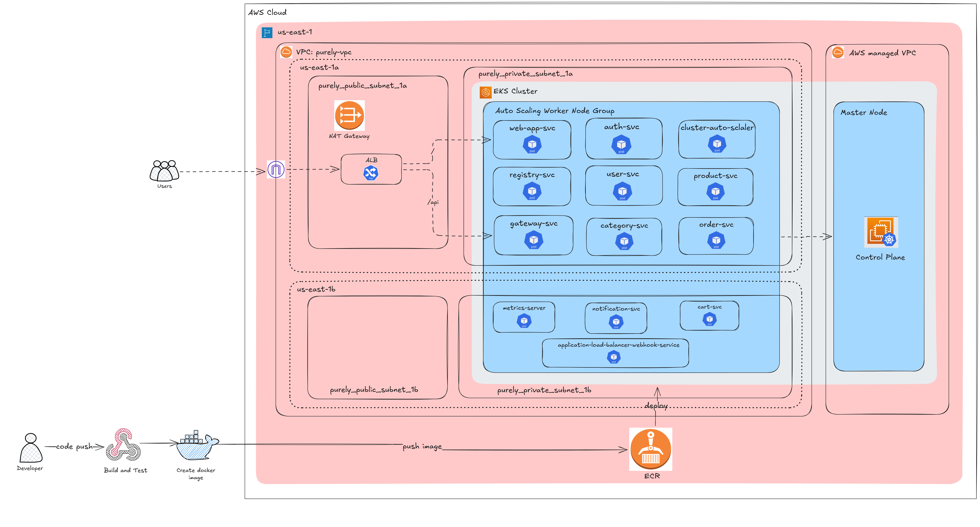This screenshot has width=980, height=527.
Task: Select the 'Control Plane' caption
Action: pos(880,257)
